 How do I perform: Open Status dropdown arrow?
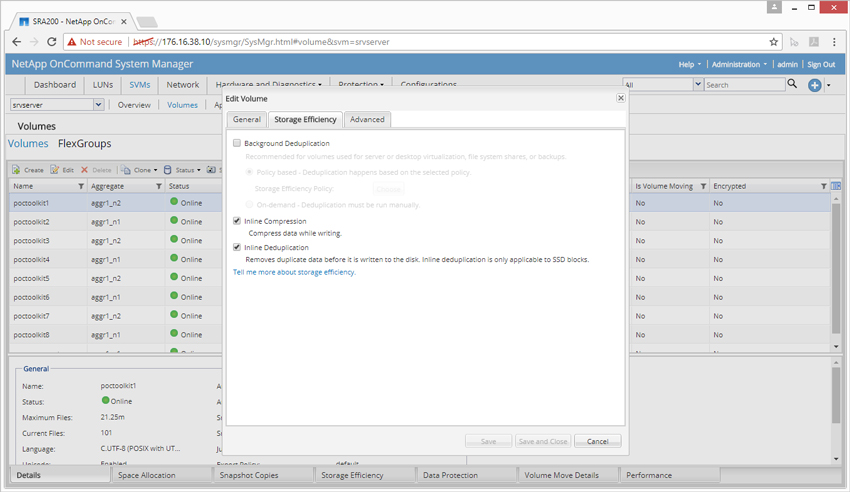(x=198, y=170)
